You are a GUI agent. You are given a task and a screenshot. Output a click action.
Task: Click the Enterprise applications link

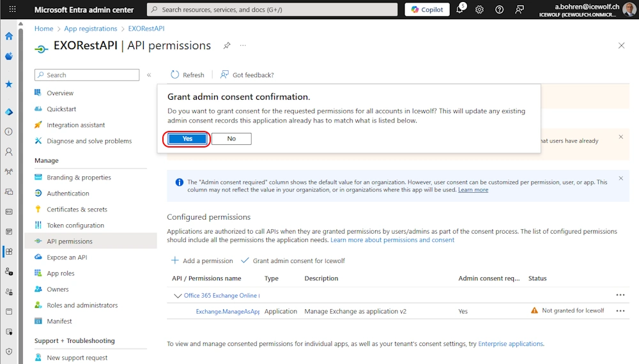click(510, 344)
